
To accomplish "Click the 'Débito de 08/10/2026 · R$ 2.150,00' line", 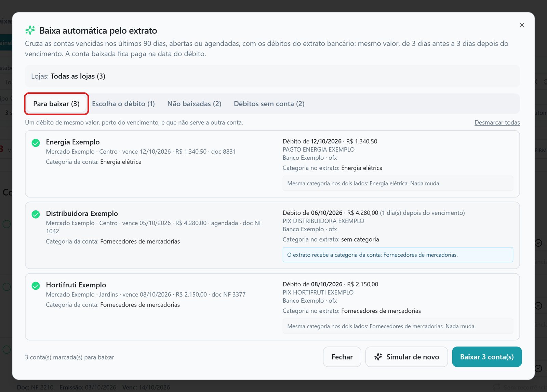I will pos(330,284).
